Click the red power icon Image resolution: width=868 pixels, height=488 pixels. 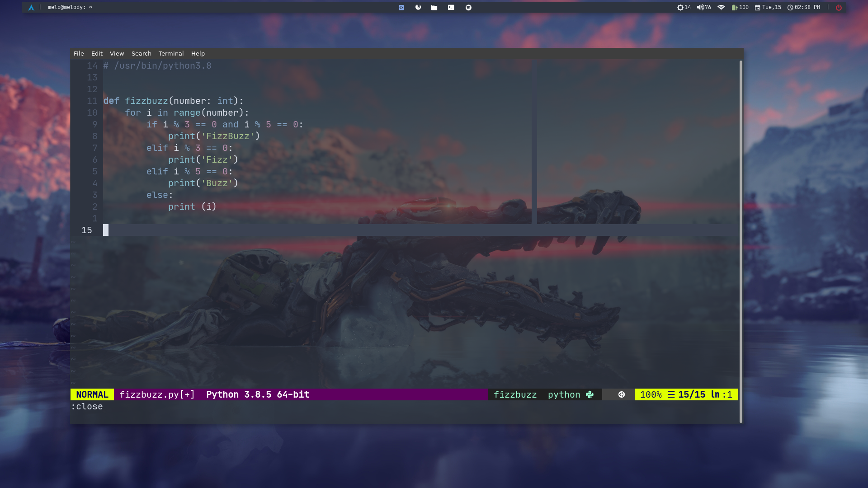point(839,7)
